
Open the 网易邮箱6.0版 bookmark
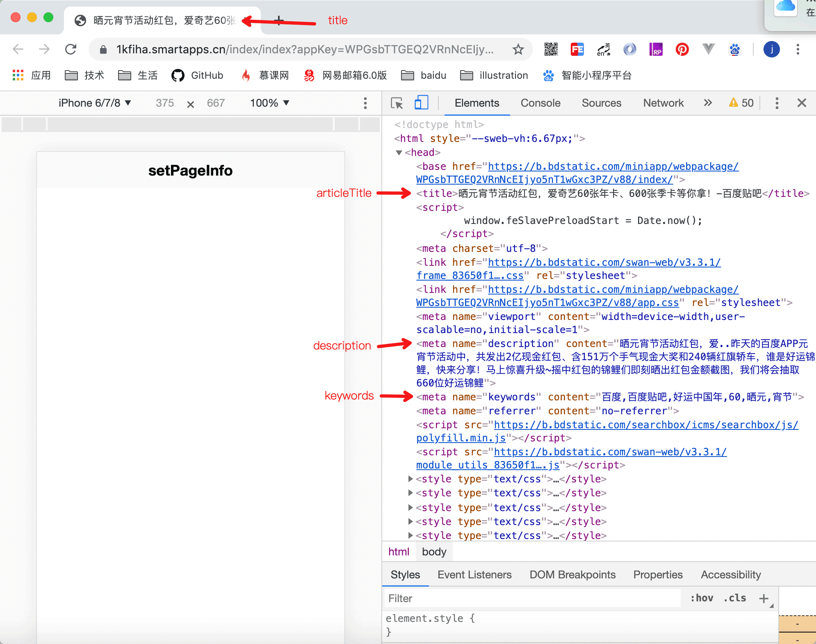tap(345, 75)
